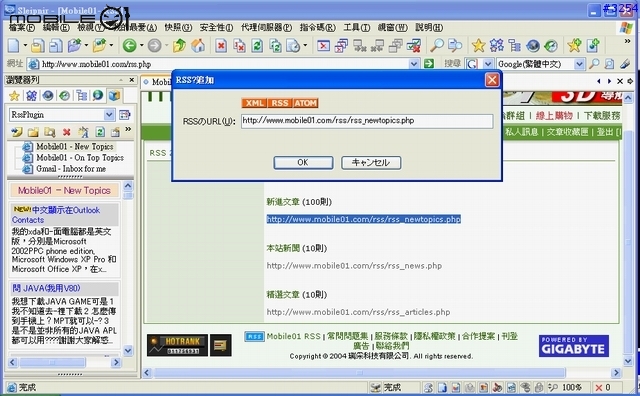
Task: Click the 常問問題集 footer link
Action: point(347,336)
